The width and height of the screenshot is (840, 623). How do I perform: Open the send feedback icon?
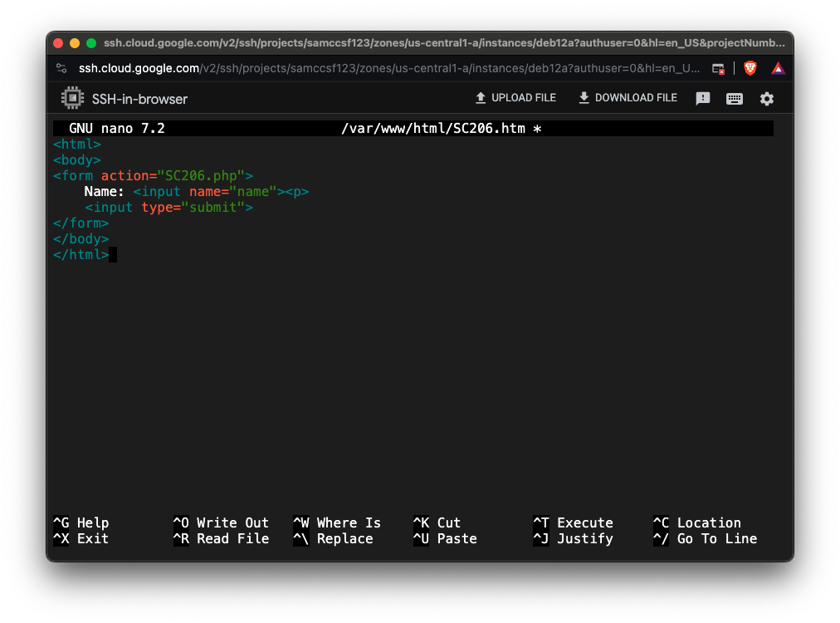point(703,99)
